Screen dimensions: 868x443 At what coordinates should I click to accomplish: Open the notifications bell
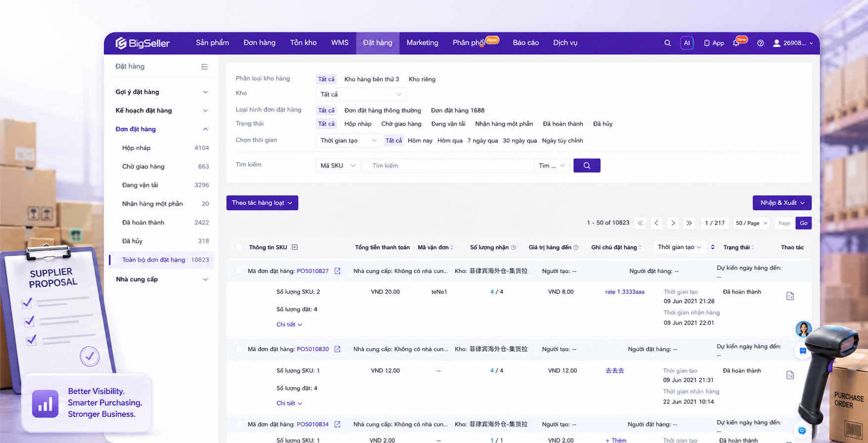click(x=736, y=43)
